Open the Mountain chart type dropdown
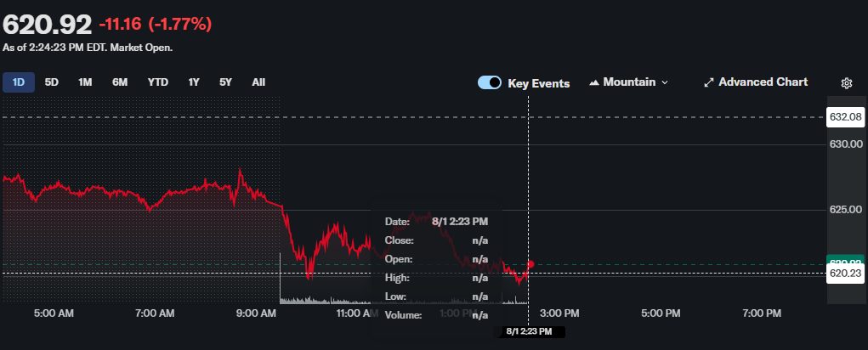Viewport: 868px width, 350px height. click(629, 82)
